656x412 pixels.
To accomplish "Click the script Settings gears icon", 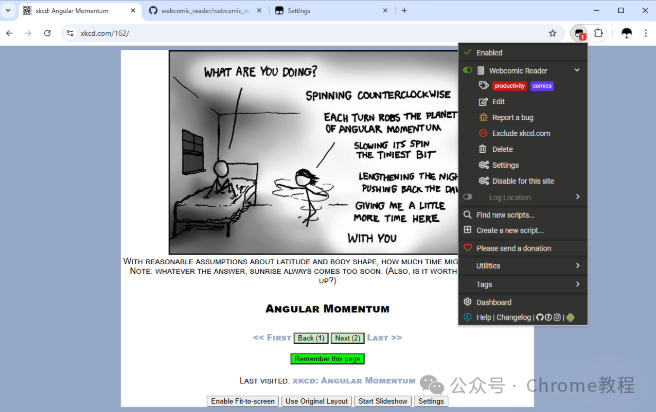I will pos(484,165).
